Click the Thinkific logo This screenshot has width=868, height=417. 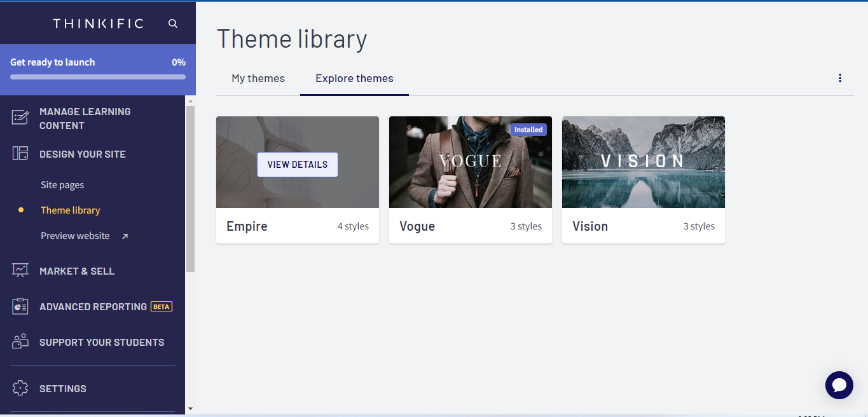(x=98, y=24)
